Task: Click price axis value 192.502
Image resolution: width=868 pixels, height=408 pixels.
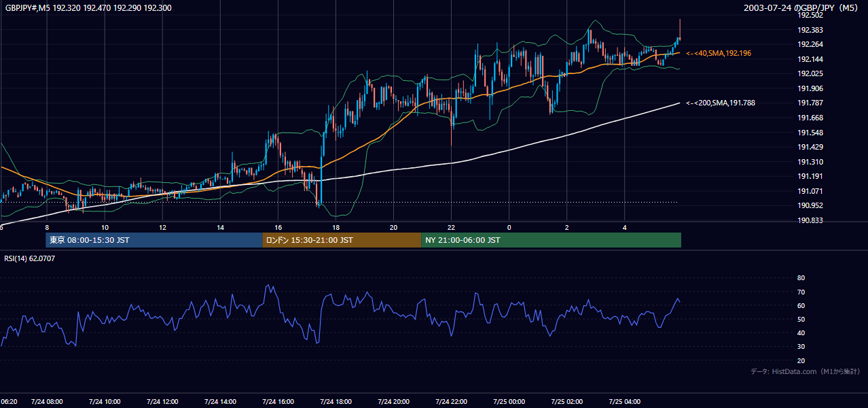Action: [x=810, y=15]
